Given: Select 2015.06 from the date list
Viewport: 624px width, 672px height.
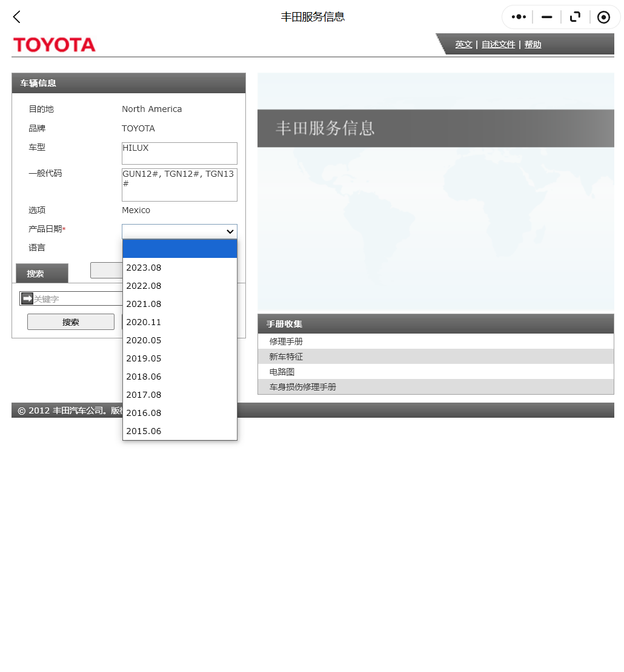Looking at the screenshot, I should 144,430.
